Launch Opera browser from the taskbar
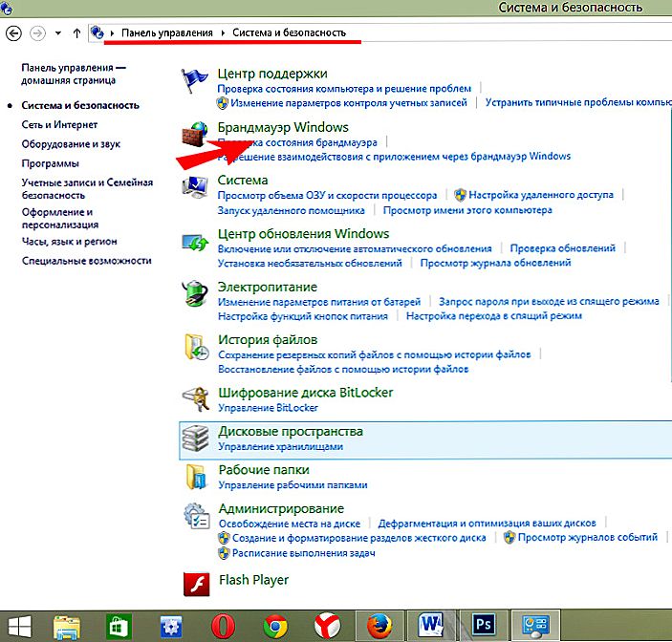The width and height of the screenshot is (672, 642). (x=224, y=626)
